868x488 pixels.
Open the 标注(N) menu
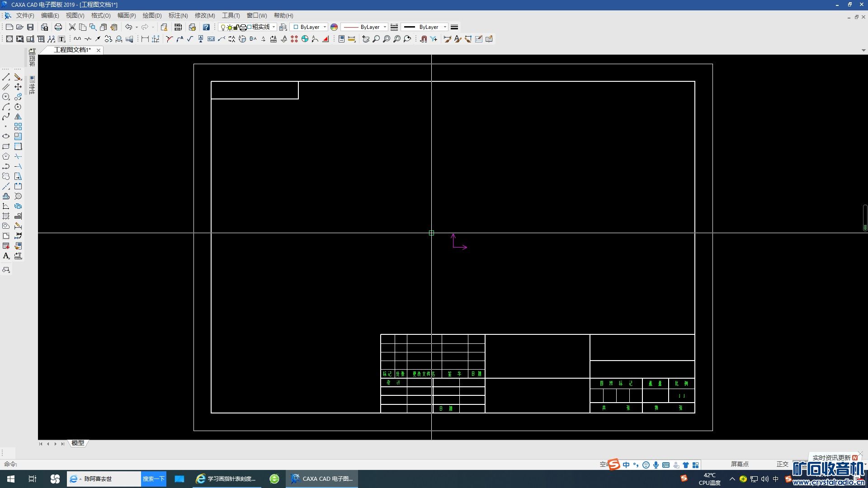click(x=178, y=15)
